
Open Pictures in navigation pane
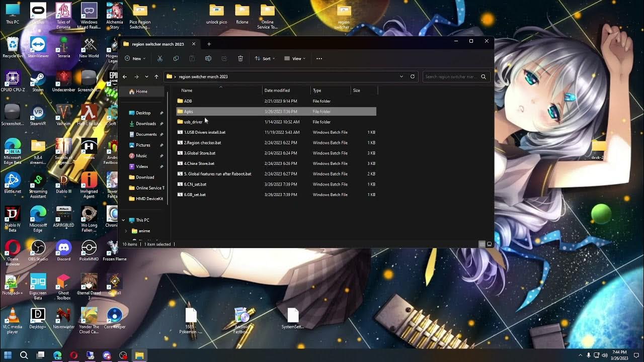click(142, 145)
